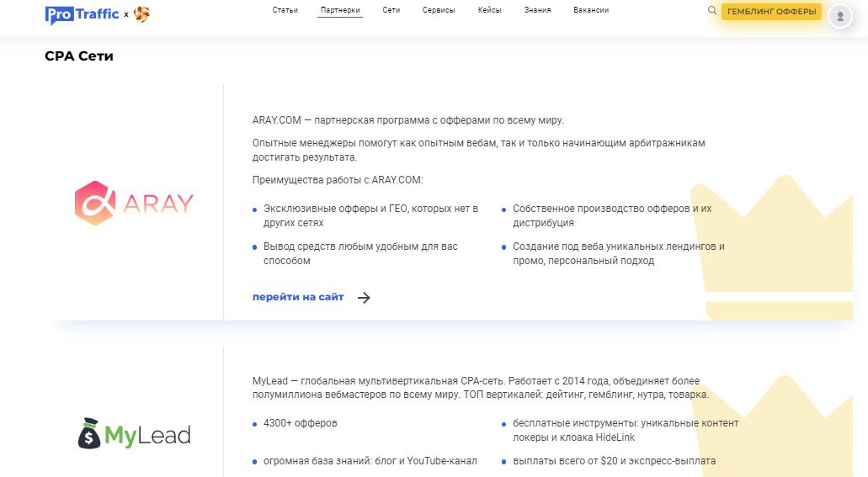
Task: Click bullet '4300+ офферов'
Action: pos(300,423)
